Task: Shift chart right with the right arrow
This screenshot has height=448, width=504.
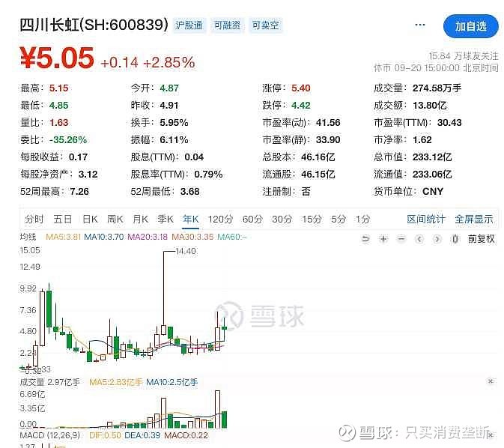Action: (x=437, y=239)
